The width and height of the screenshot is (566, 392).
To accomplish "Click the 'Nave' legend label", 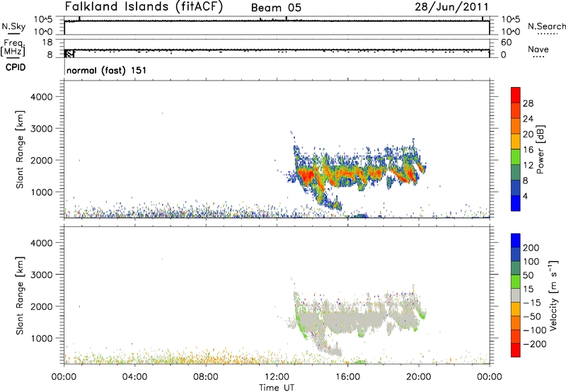I will 538,50.
